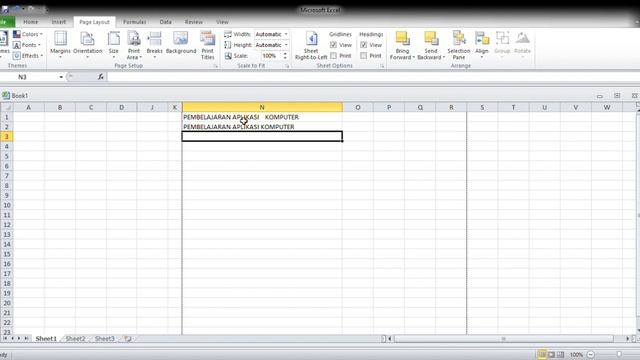Screen dimensions: 640x360
Task: Click the insert worksheet tab icon
Action: point(128,339)
